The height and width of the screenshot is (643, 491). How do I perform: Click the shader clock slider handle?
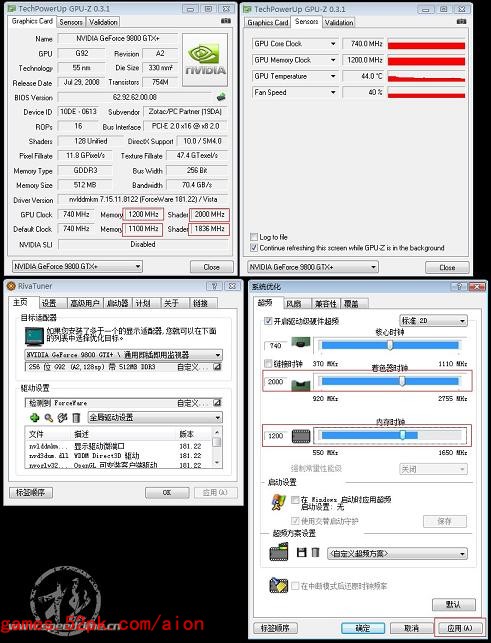tap(402, 381)
